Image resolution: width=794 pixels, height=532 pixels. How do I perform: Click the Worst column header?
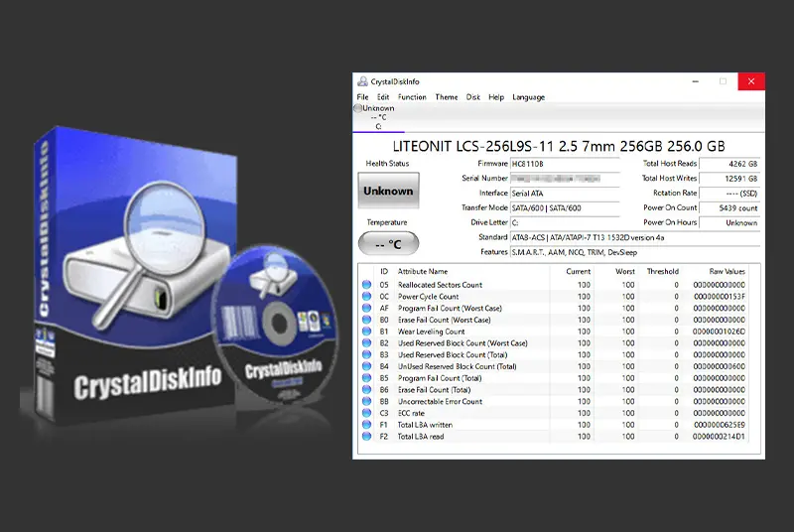tap(625, 271)
